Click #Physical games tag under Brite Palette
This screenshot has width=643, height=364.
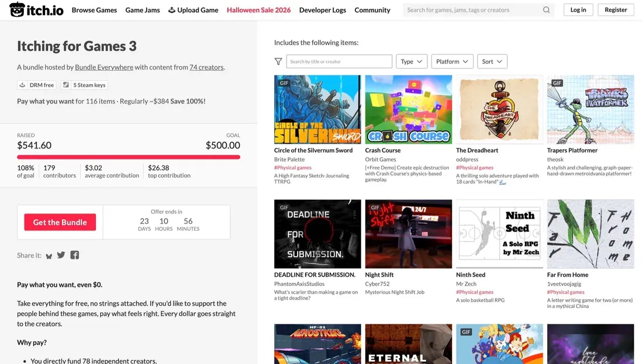293,168
